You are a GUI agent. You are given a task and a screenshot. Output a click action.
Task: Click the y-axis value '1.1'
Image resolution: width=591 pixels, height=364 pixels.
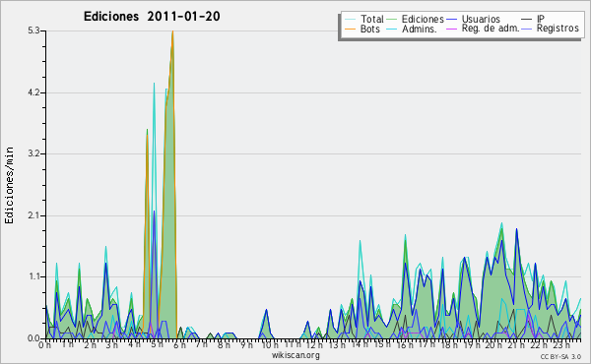tap(33, 277)
